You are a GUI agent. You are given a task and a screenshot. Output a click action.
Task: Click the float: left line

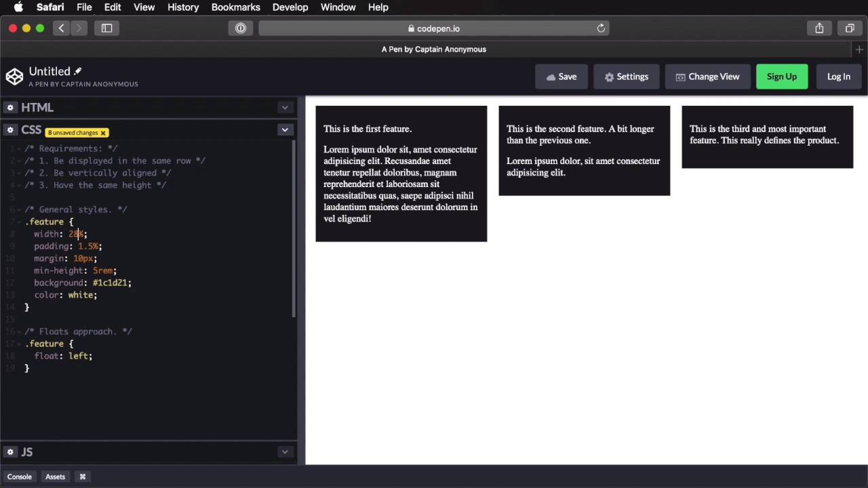point(63,356)
